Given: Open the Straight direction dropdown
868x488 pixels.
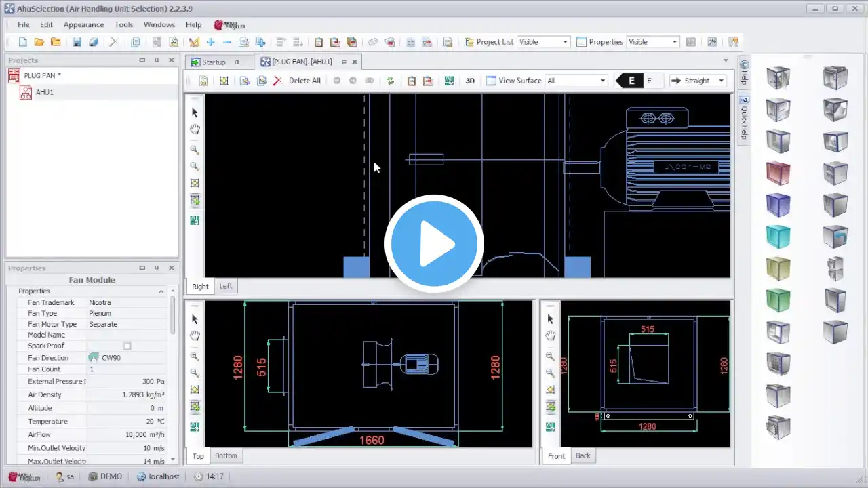Looking at the screenshot, I should pos(721,81).
